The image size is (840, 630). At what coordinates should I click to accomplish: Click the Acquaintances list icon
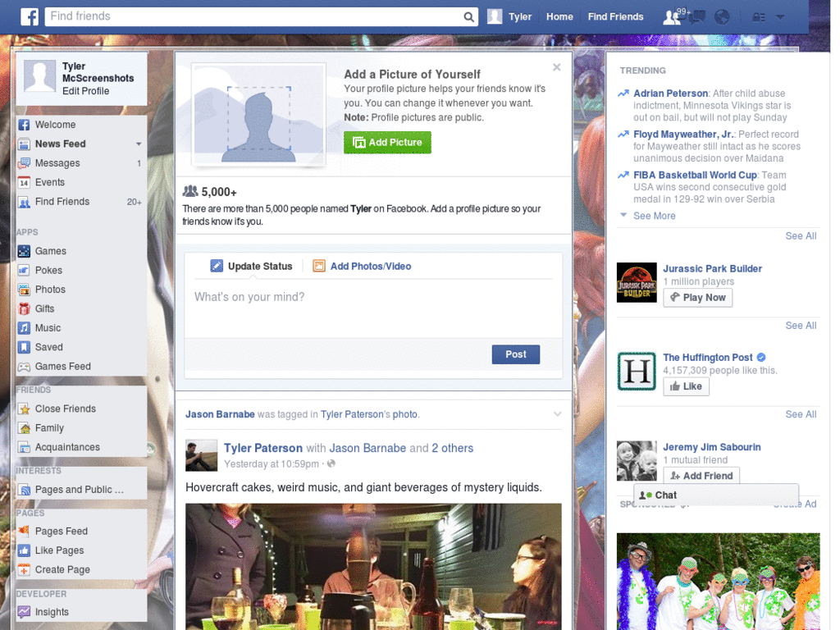(x=24, y=447)
